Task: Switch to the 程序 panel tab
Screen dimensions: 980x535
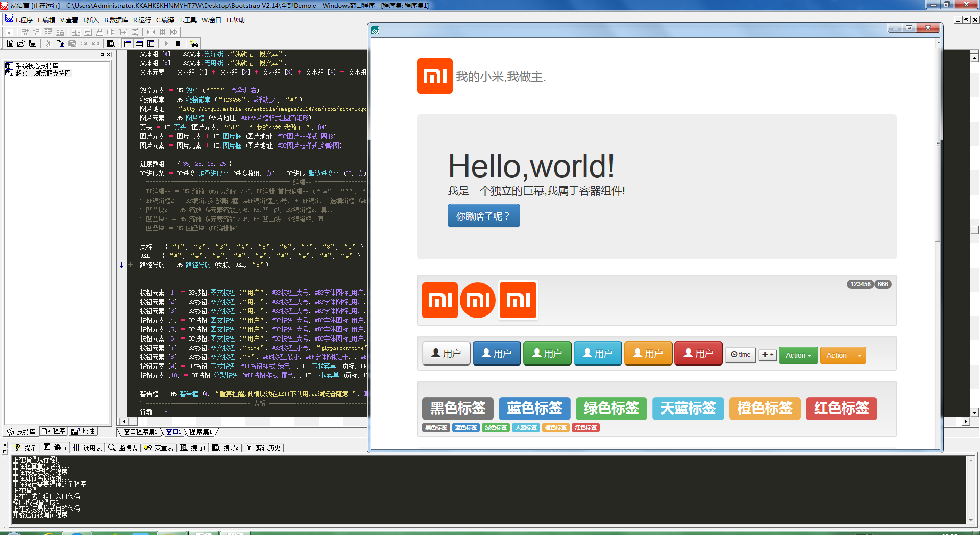Action: coord(54,431)
